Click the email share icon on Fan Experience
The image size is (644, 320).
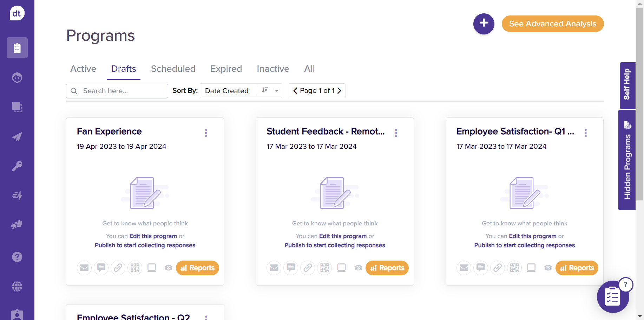click(84, 268)
